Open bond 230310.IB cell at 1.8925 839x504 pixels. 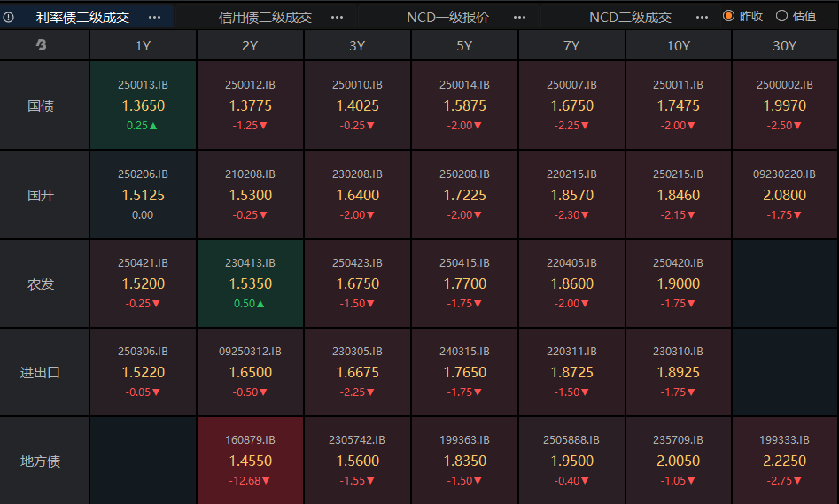coord(678,372)
